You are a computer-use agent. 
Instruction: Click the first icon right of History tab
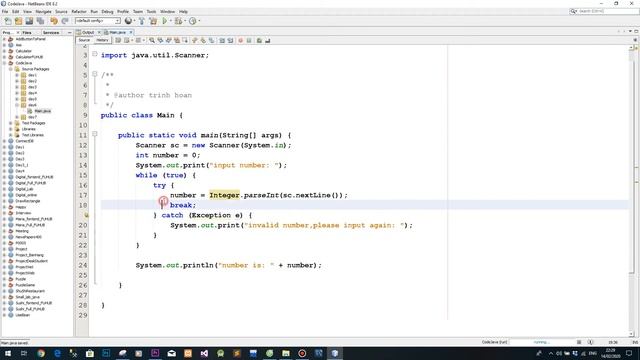click(x=118, y=40)
